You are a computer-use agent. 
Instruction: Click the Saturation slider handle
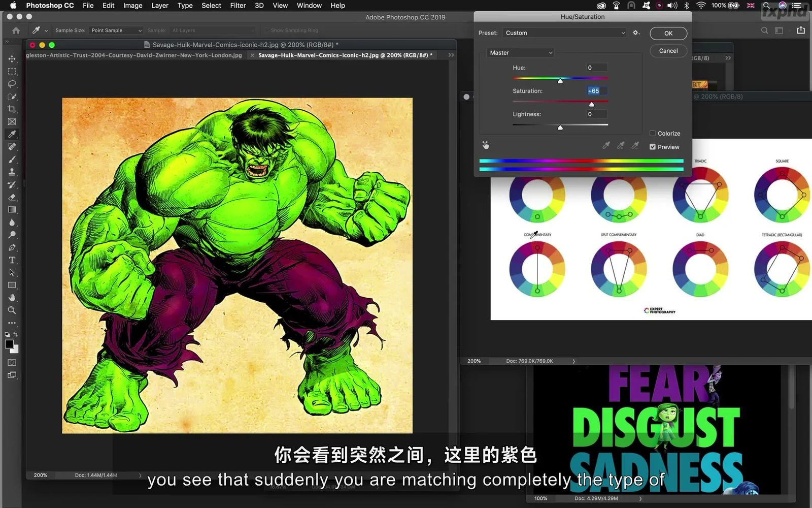pos(591,104)
